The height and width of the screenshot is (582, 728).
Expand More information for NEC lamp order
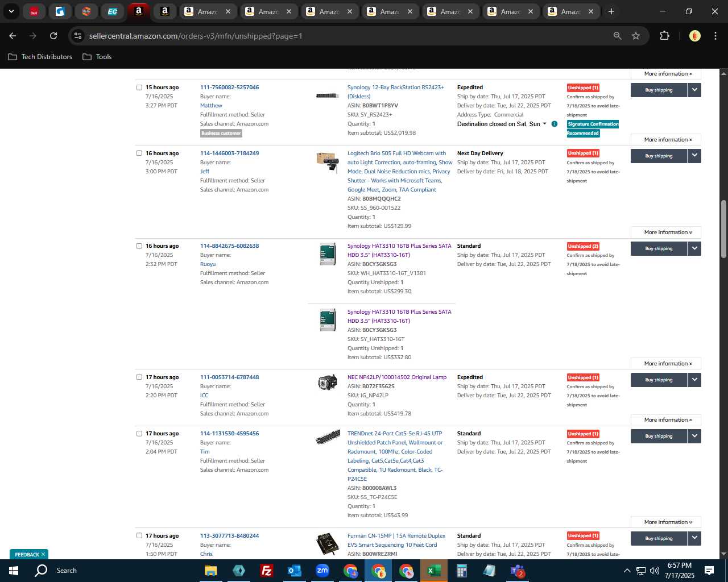[665, 420]
